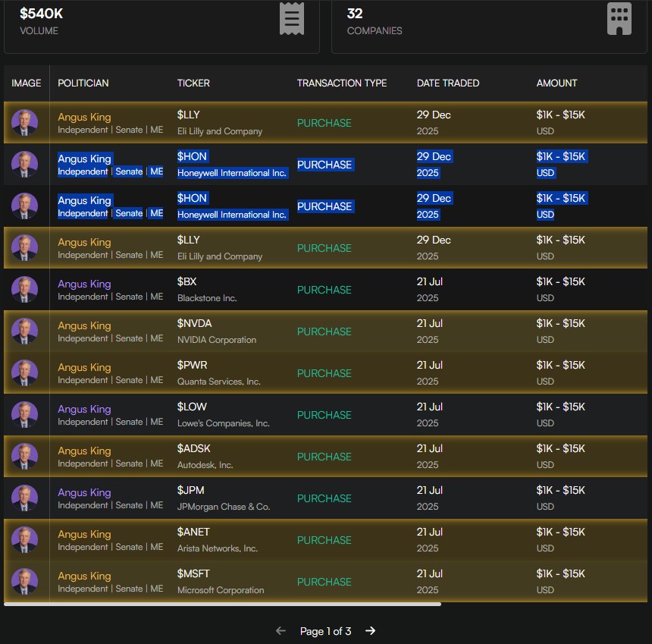The height and width of the screenshot is (644, 652).
Task: Click Page 1 of 3 indicator
Action: 325,631
